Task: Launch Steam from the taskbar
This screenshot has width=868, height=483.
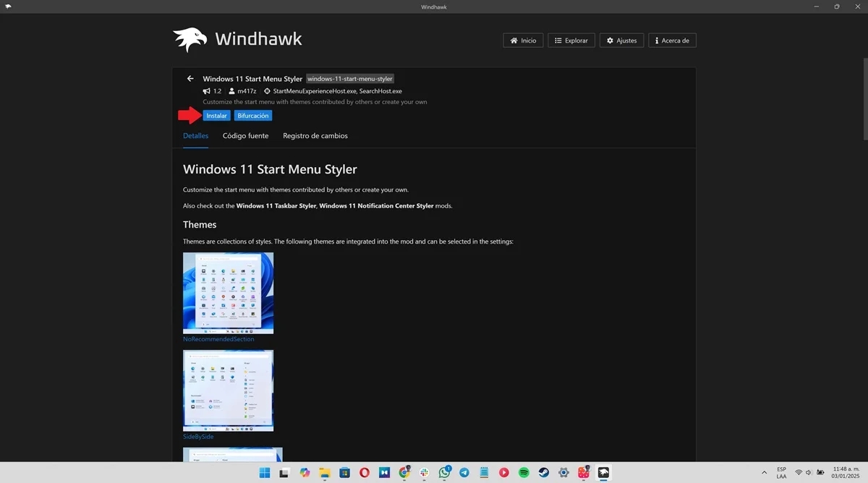Action: click(543, 473)
